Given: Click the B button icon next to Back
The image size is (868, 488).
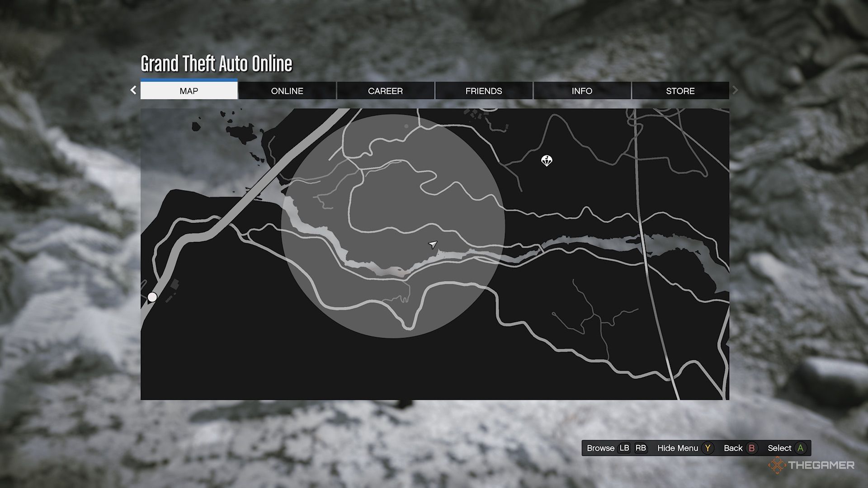Looking at the screenshot, I should (x=752, y=448).
